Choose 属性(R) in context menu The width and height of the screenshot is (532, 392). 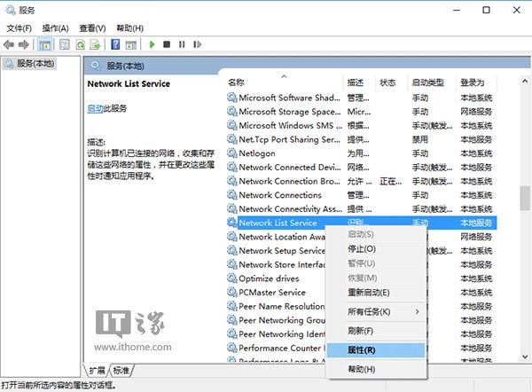(x=376, y=350)
